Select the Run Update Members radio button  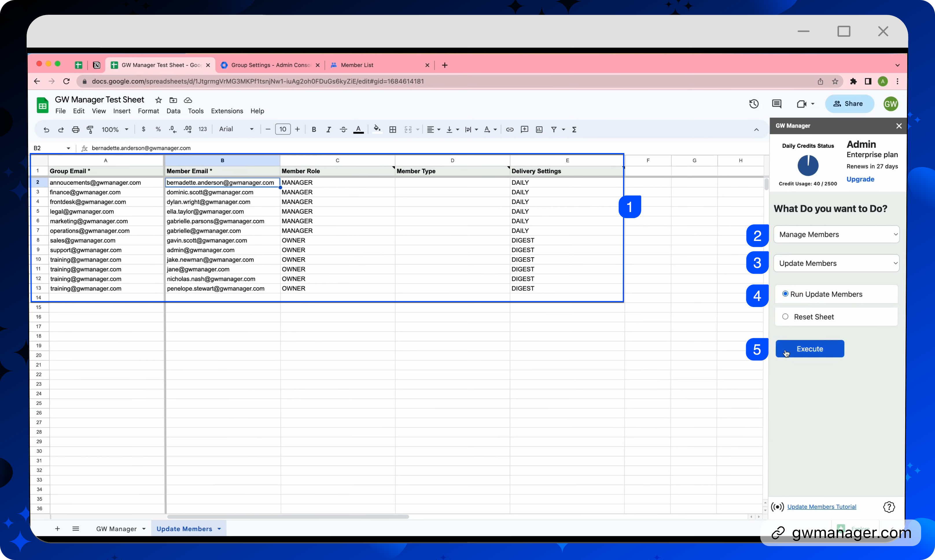(785, 294)
